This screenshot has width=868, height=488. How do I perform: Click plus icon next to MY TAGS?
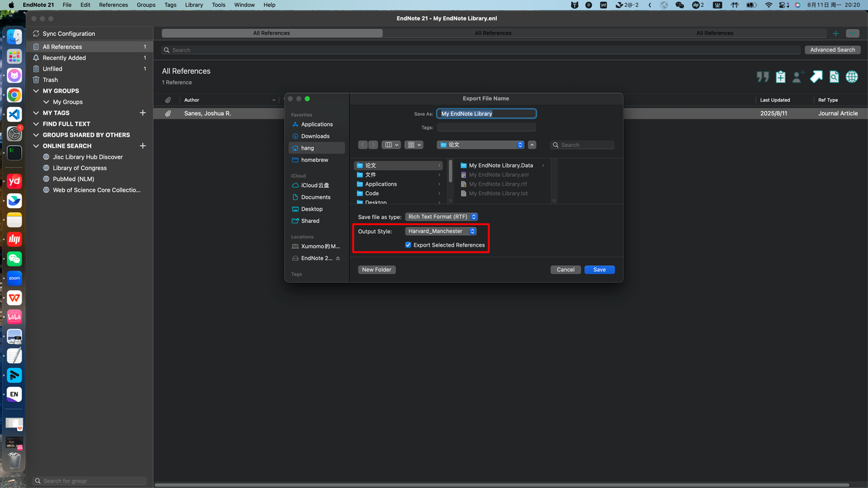142,113
